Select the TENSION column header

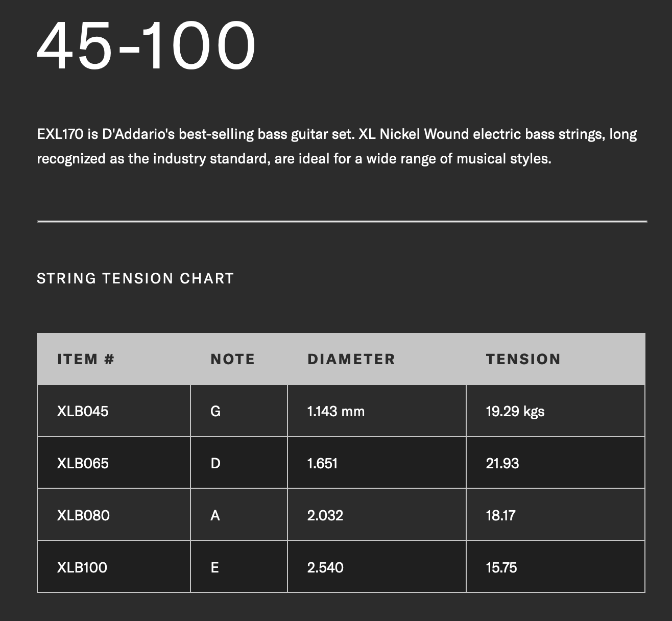click(523, 359)
